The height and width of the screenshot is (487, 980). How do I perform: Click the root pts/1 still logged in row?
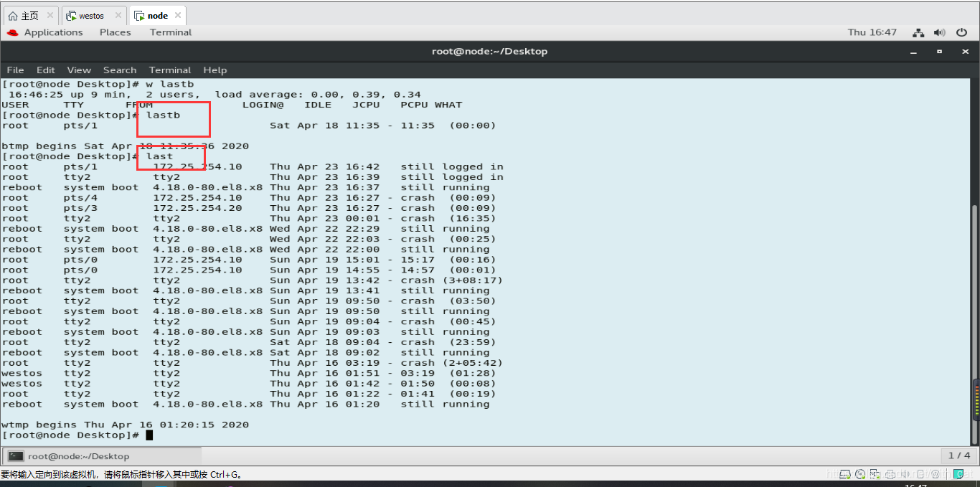coord(253,166)
